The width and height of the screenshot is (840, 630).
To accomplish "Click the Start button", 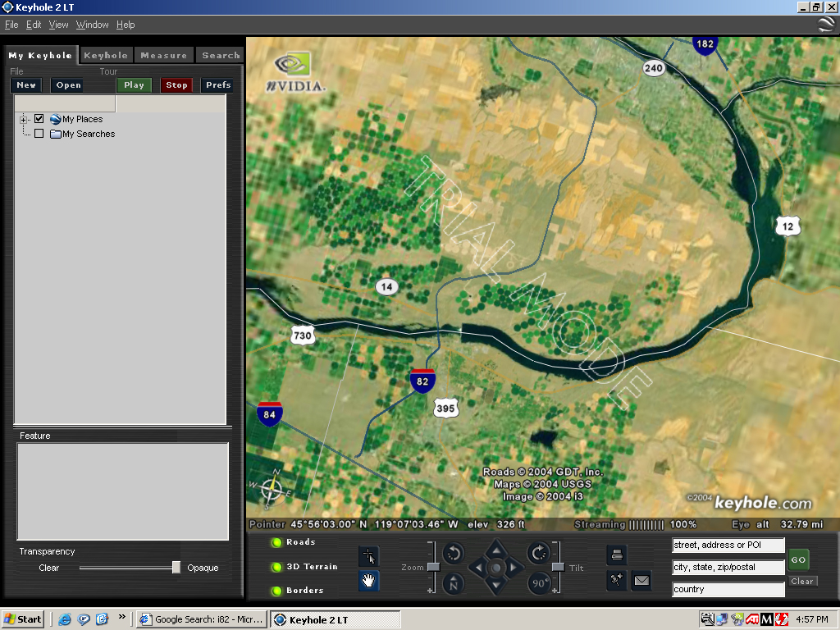I will coord(22,619).
